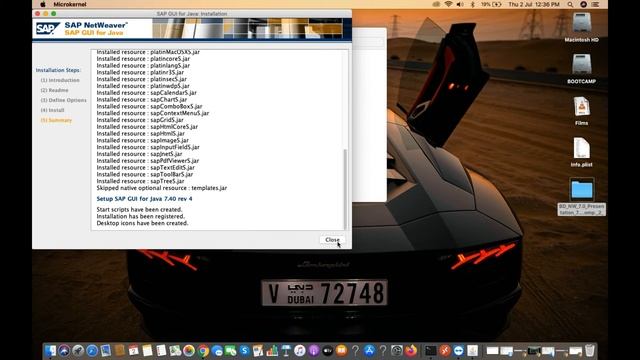Click the 'Installed resource : sapPdfViewerS.jar' line
The width and height of the screenshot is (640, 360).
[x=148, y=161]
